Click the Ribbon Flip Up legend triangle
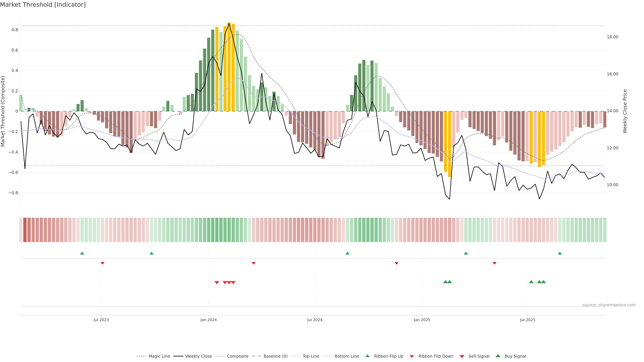644x362 pixels. click(367, 356)
